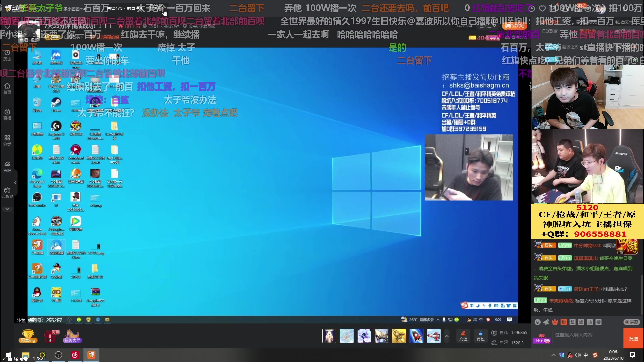The width and height of the screenshot is (644, 362).
Task: Open the 背包 backpack button
Action: (x=481, y=336)
